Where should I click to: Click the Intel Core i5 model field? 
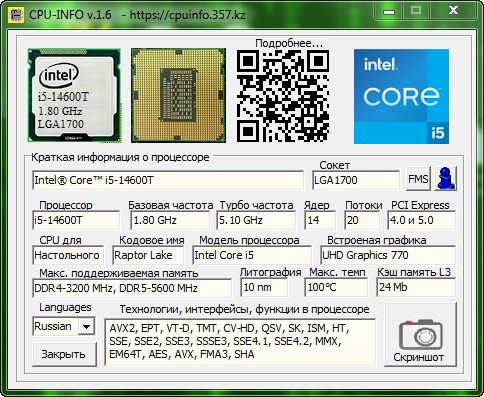(x=252, y=255)
